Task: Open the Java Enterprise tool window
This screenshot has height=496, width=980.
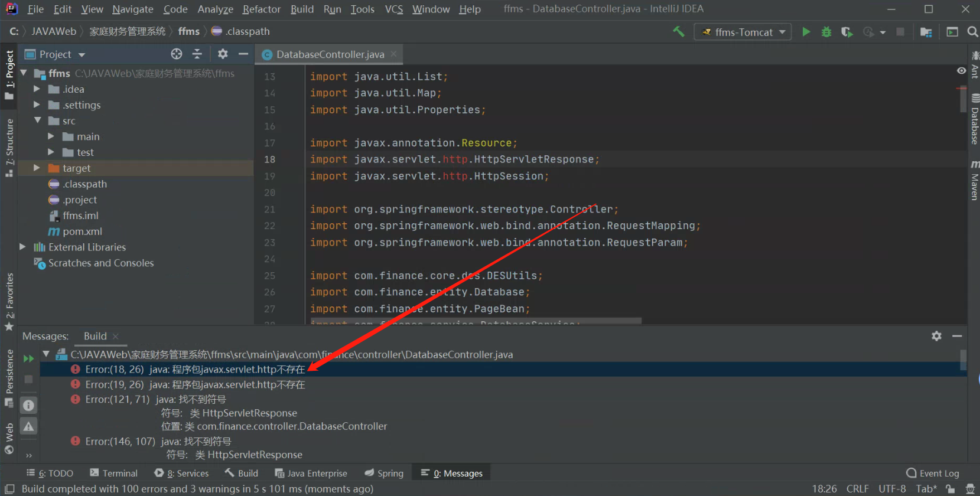Action: pyautogui.click(x=311, y=474)
